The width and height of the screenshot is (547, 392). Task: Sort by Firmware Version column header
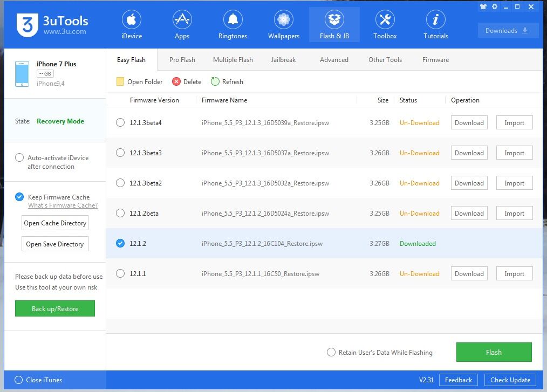(x=154, y=100)
